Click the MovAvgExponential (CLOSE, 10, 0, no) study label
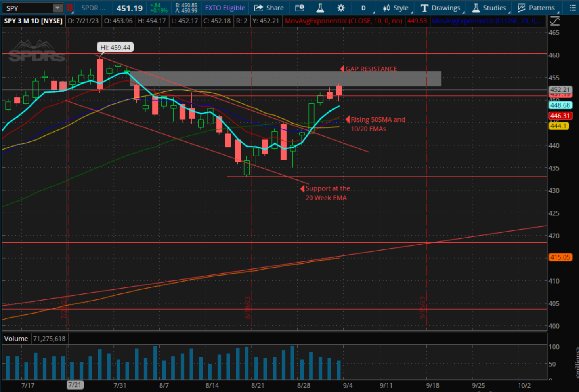The width and height of the screenshot is (579, 392). pyautogui.click(x=344, y=21)
